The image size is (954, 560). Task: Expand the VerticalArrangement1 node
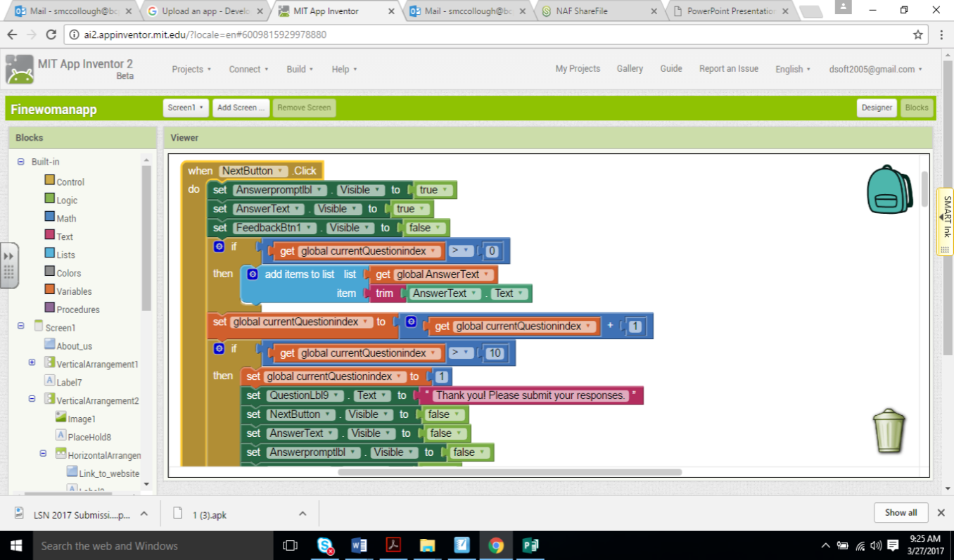click(32, 362)
